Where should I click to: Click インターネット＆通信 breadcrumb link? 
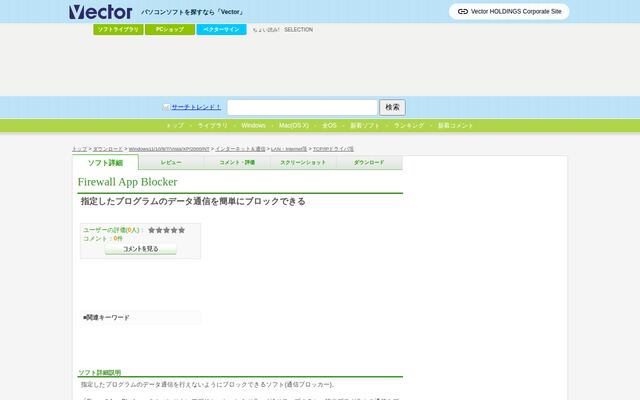[240, 149]
